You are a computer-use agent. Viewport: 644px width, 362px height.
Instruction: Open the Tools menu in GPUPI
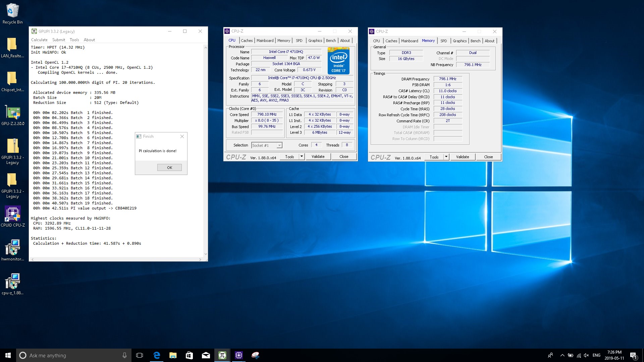point(74,40)
